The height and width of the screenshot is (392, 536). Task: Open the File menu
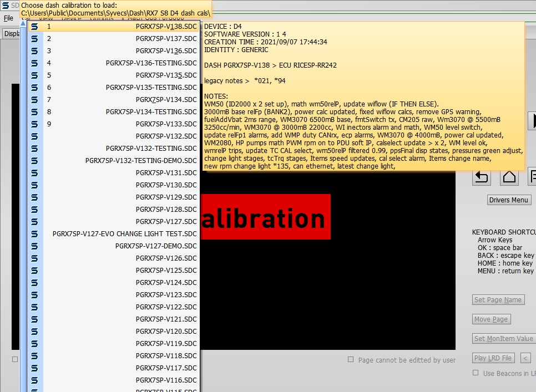[8, 18]
